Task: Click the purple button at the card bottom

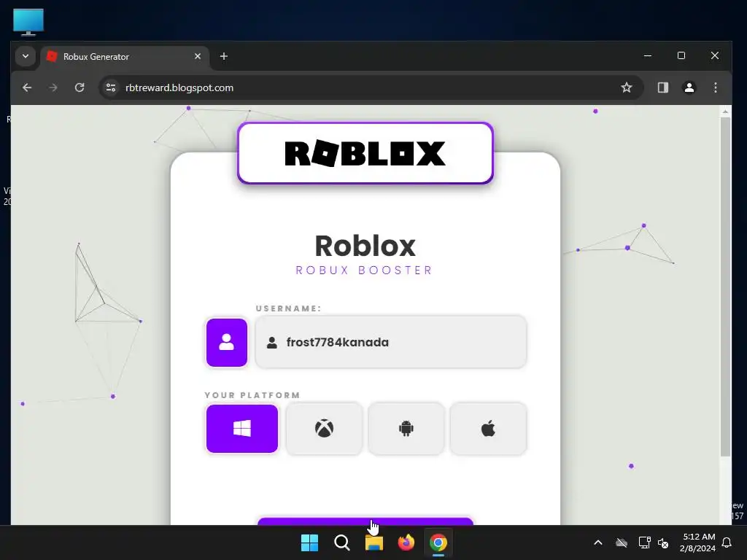Action: pyautogui.click(x=365, y=521)
